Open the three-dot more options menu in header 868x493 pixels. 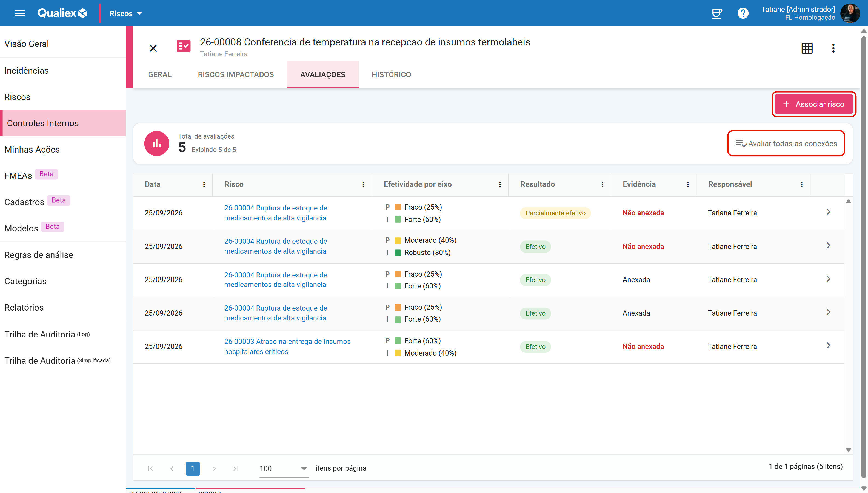pyautogui.click(x=833, y=48)
